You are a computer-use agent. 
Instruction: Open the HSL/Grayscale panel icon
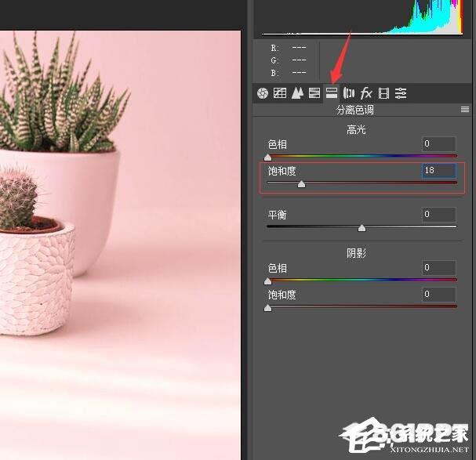314,93
